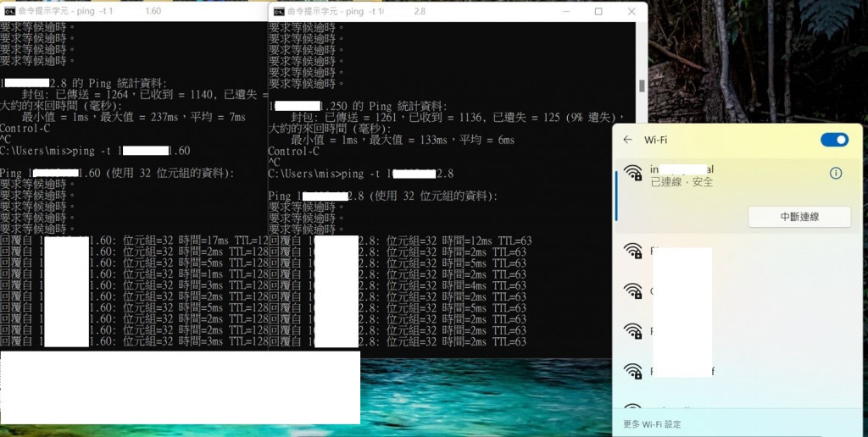Click the Wi-Fi panel title label

pyautogui.click(x=655, y=140)
